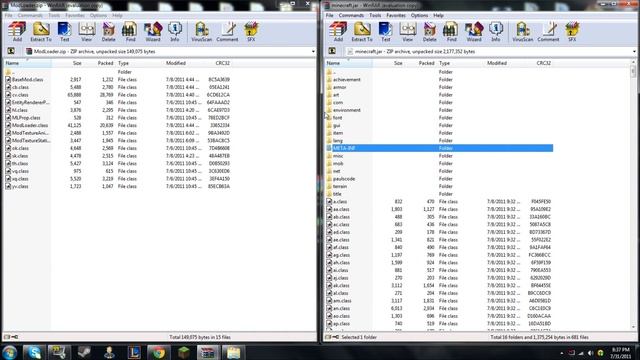The image size is (640, 360).
Task: Sort by Name column in minecraft.jar window
Action: [x=348, y=63]
